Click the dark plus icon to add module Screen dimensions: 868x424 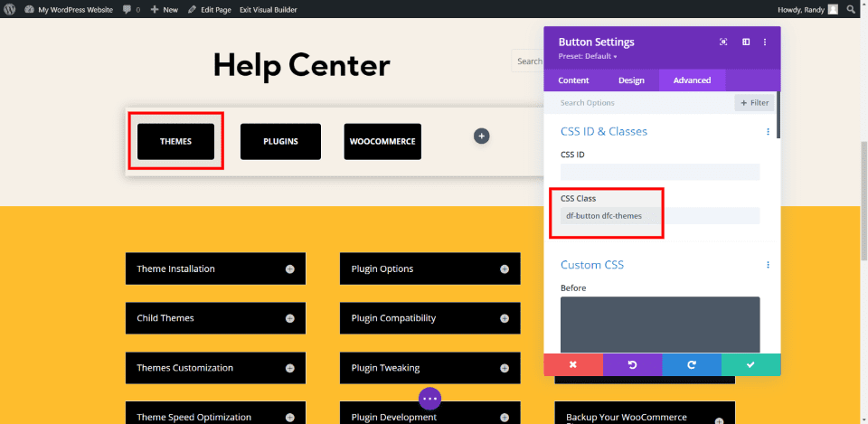(x=482, y=136)
